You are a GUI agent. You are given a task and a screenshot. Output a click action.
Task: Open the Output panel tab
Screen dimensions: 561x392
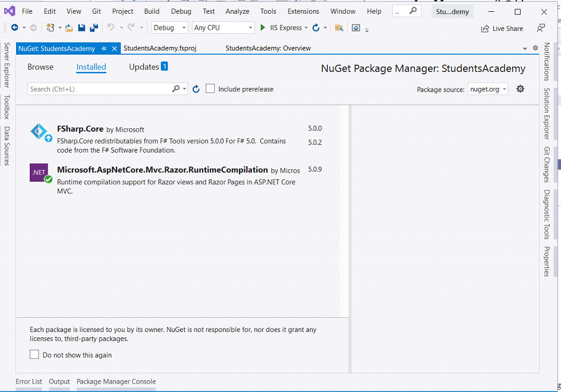coord(59,381)
